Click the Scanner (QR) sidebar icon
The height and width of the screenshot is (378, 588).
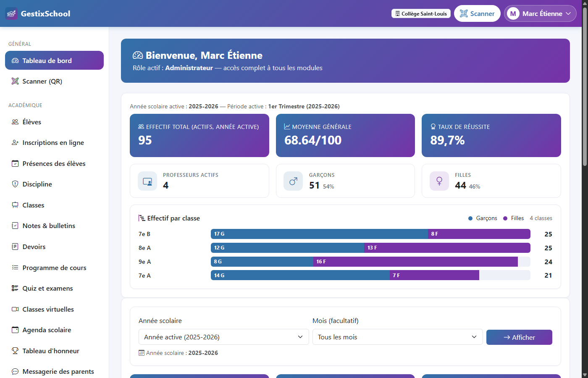pos(15,81)
